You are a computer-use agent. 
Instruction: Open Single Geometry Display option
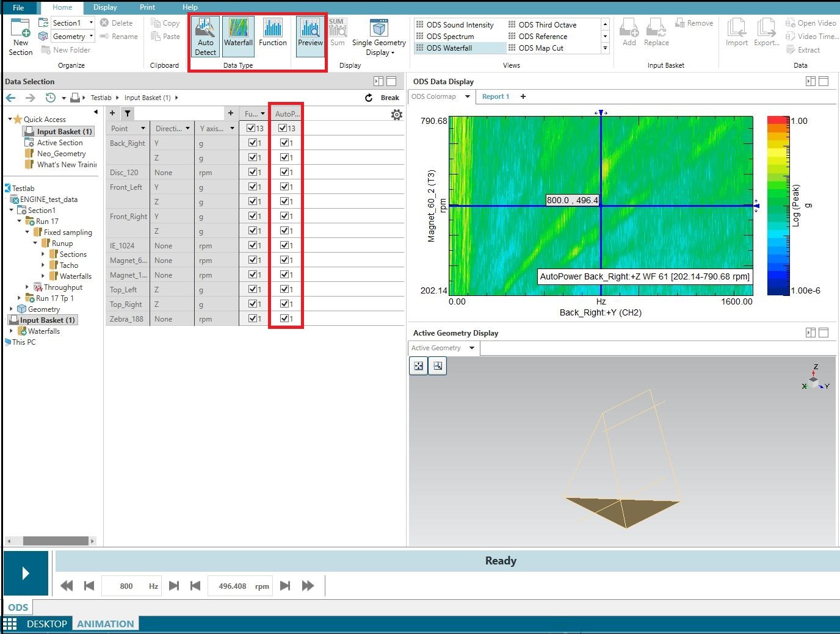coord(378,37)
